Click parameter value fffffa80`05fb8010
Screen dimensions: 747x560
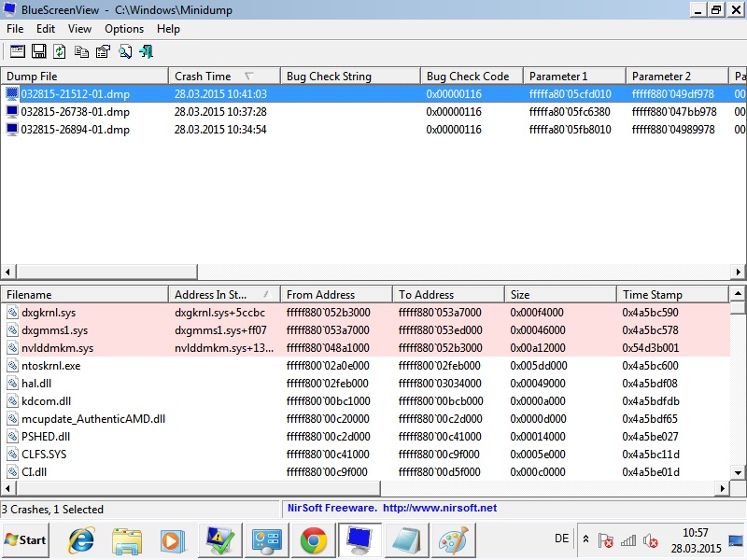tap(570, 129)
